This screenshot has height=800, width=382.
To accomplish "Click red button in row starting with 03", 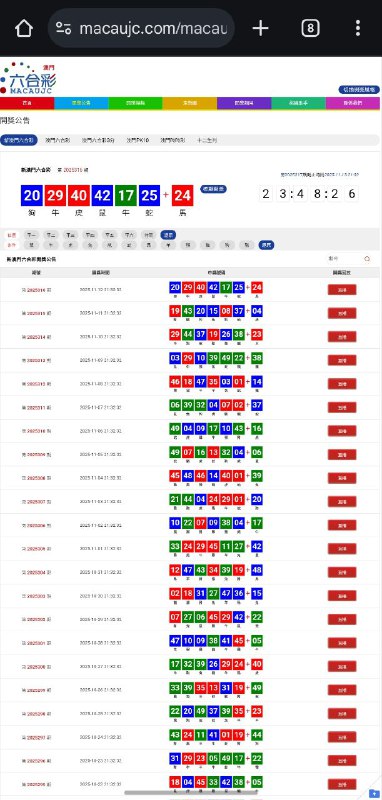I will click(342, 360).
